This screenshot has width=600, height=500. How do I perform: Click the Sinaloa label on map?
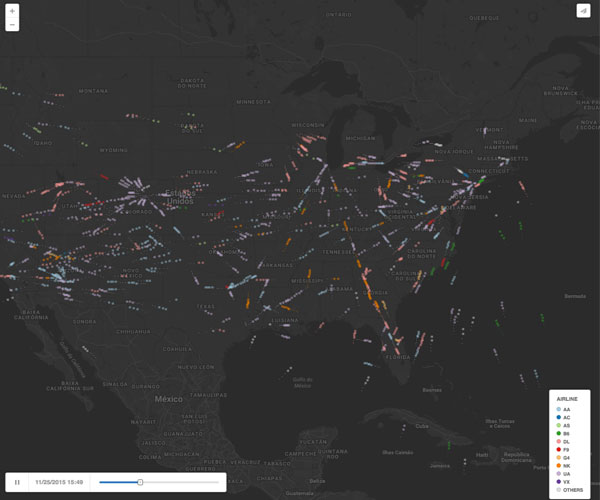click(115, 384)
